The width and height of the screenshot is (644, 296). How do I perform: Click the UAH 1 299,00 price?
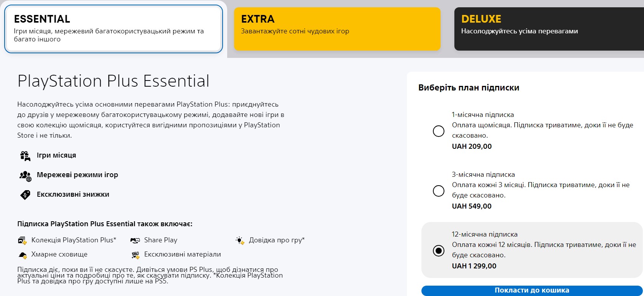coord(474,266)
